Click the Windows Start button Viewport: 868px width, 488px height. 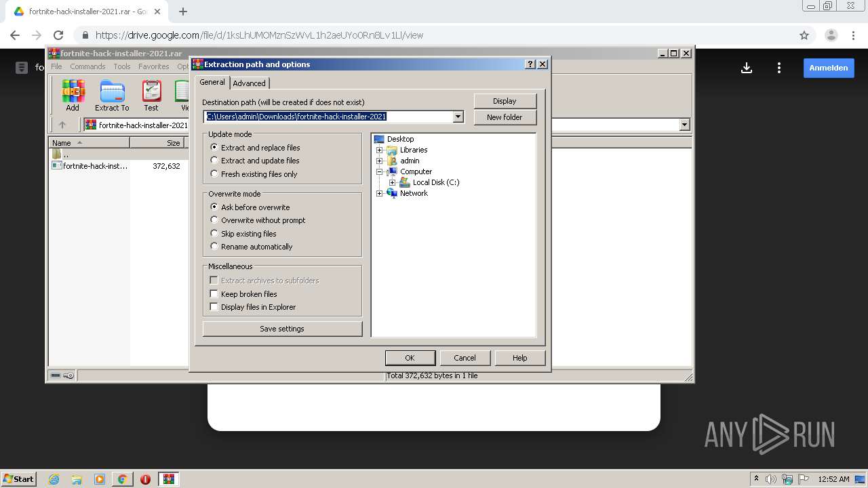point(19,479)
